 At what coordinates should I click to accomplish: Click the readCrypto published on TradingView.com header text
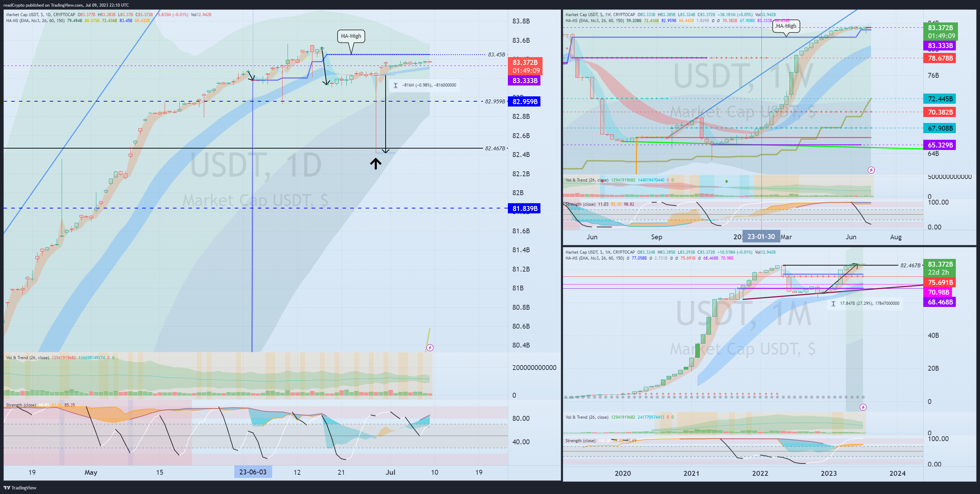coord(66,5)
